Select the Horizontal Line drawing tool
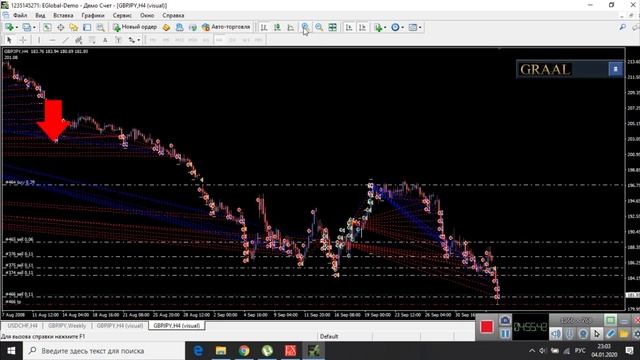Screen dimensions: 640x360 pos(52,40)
